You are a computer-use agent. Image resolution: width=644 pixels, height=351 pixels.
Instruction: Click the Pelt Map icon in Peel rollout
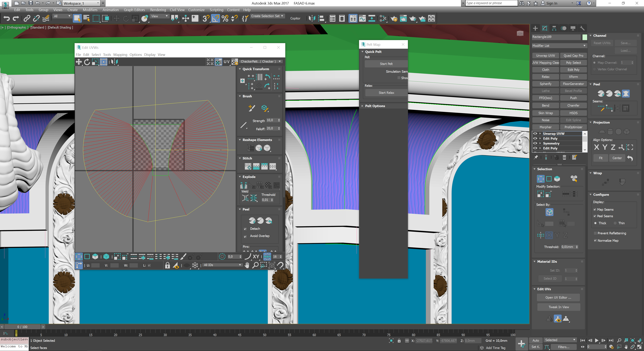click(x=626, y=93)
